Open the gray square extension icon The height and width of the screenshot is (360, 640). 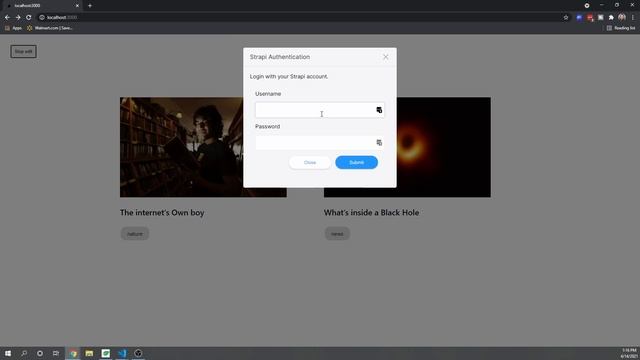pyautogui.click(x=600, y=18)
